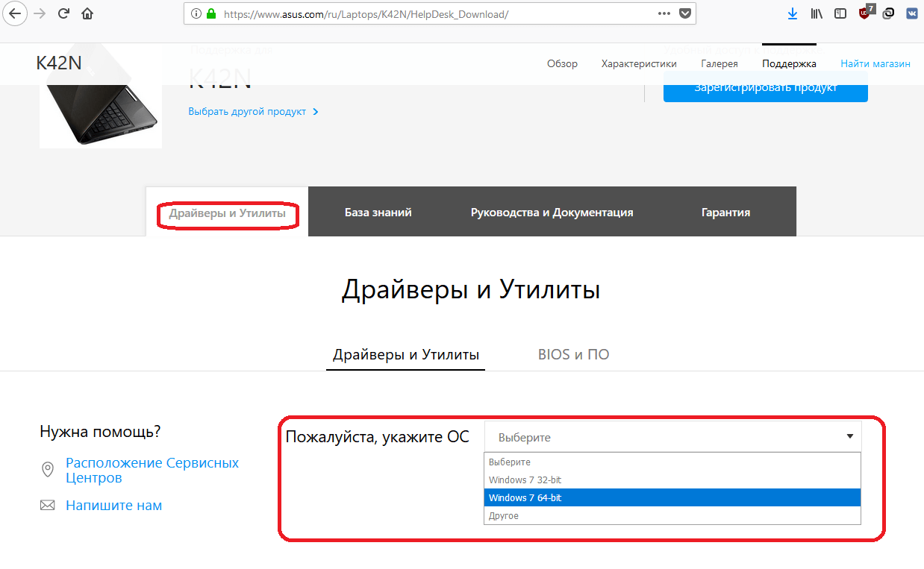
Task: Choose Windows 7 32-bit from list
Action: [x=672, y=480]
